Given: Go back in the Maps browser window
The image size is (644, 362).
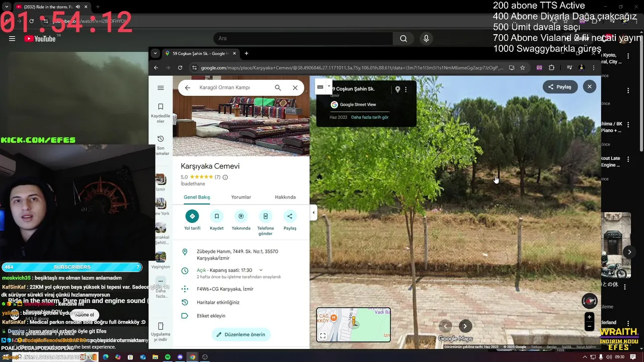Looking at the screenshot, I should [156, 67].
